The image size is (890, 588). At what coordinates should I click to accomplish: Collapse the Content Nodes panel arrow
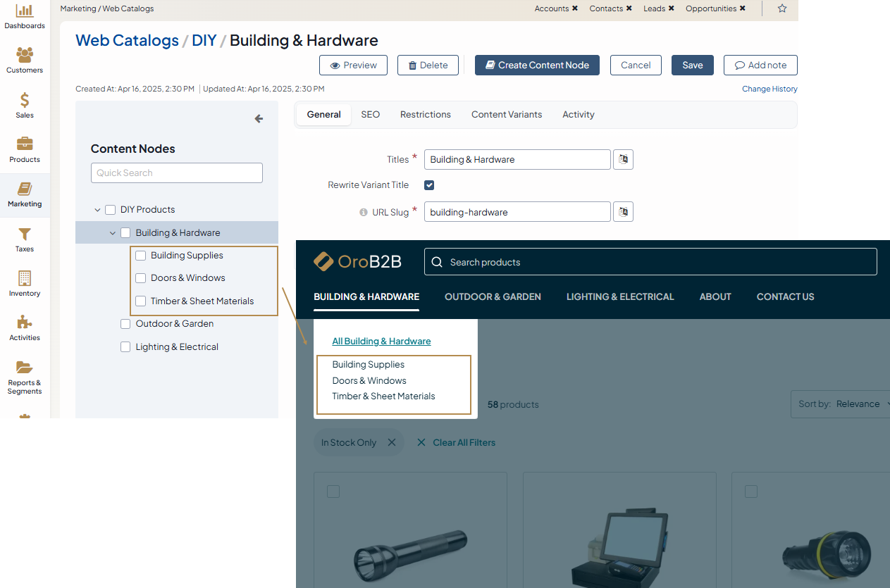(x=259, y=119)
